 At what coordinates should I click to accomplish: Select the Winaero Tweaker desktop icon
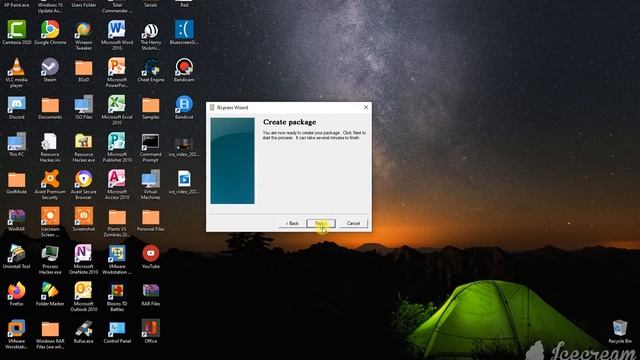pos(84,29)
